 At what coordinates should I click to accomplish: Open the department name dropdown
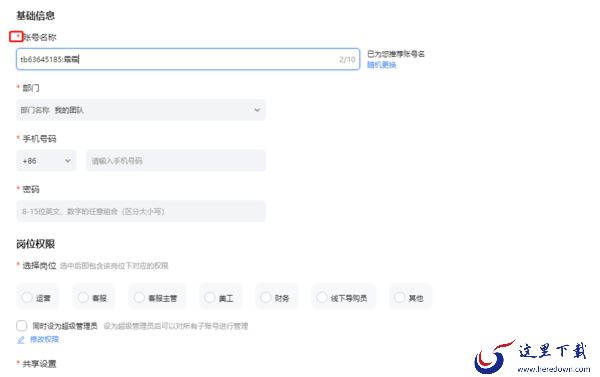tap(141, 110)
